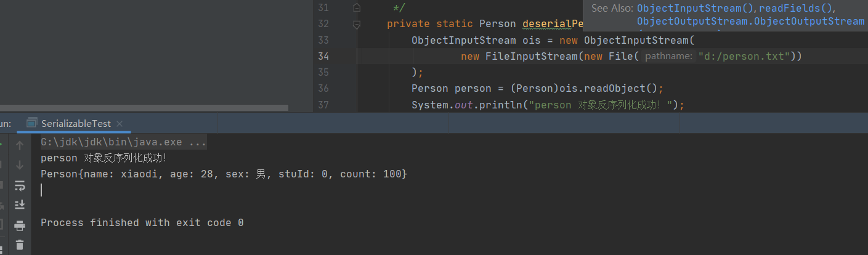
Task: Collapse the method fold at line 32
Action: (357, 24)
